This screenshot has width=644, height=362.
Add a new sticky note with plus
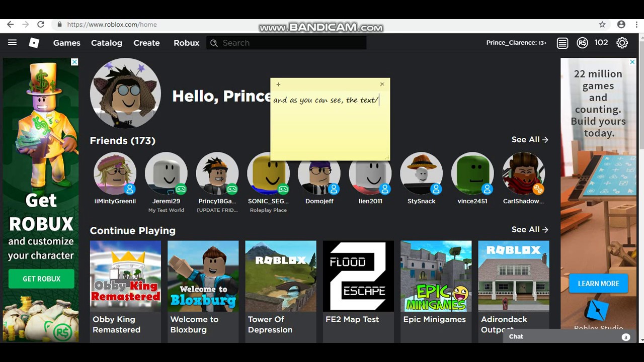pos(278,84)
